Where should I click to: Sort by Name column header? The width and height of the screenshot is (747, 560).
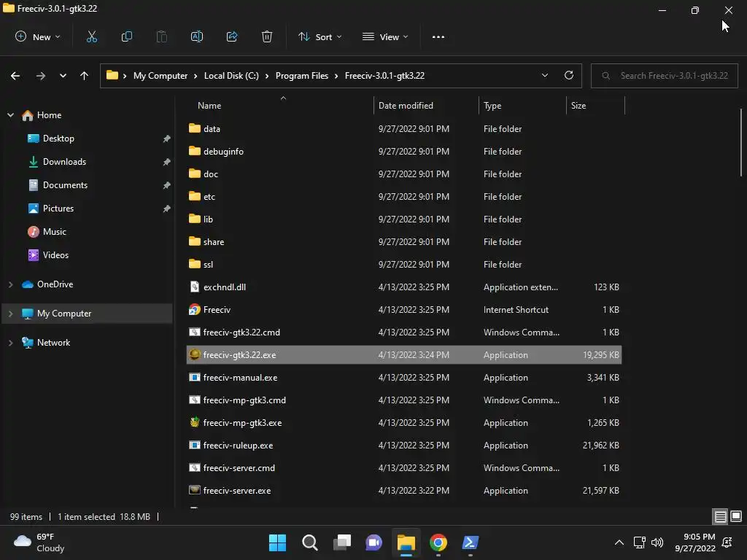[x=280, y=106]
